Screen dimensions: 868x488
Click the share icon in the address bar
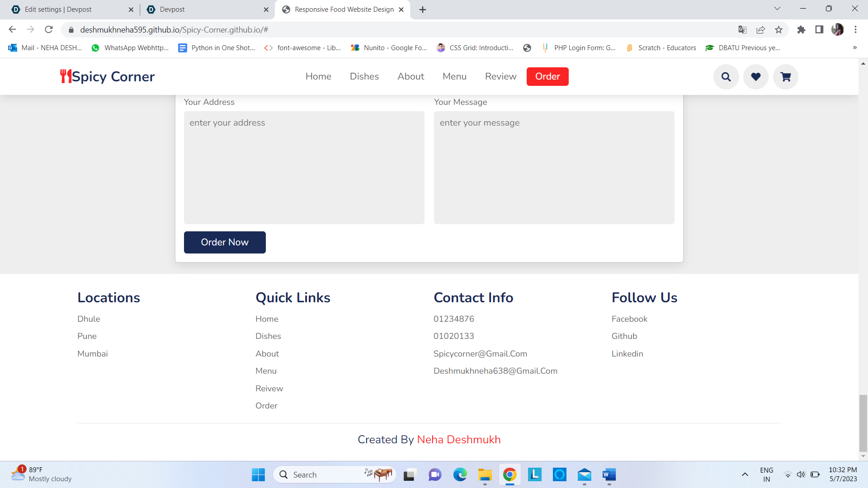point(761,29)
